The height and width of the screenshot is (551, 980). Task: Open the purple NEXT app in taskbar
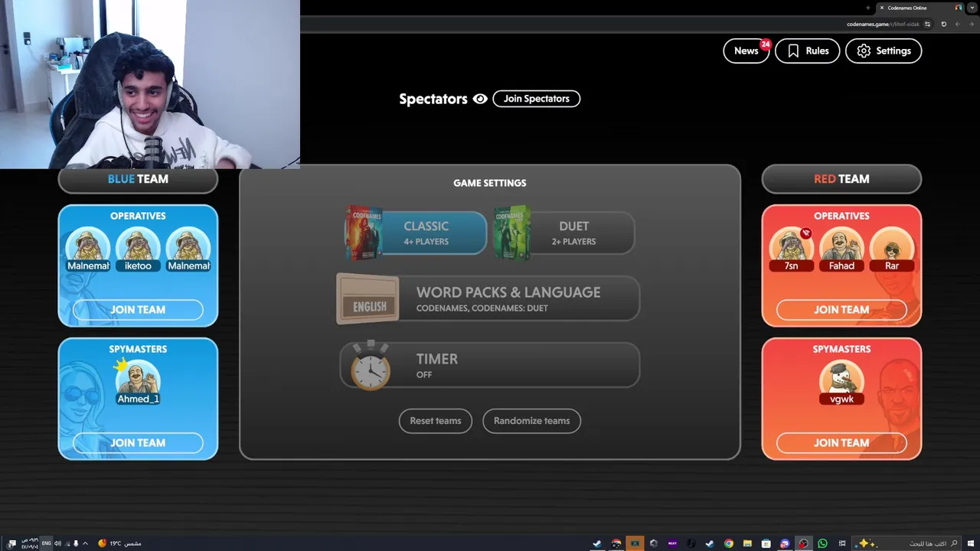672,543
